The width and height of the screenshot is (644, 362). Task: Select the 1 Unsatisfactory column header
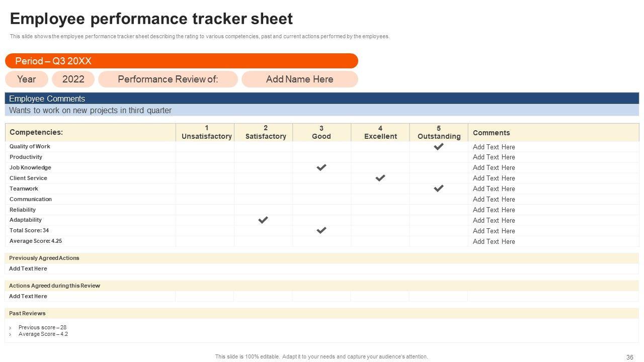point(206,132)
